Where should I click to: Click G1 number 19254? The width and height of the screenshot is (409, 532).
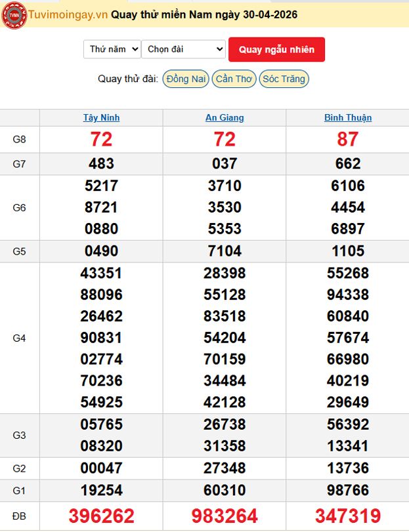[102, 491]
